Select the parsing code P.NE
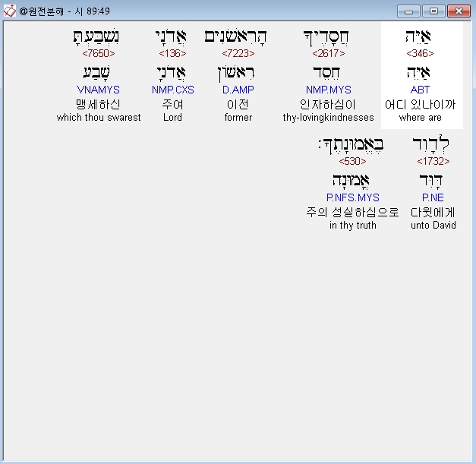Viewport: 476px width, 464px height. pyautogui.click(x=433, y=197)
